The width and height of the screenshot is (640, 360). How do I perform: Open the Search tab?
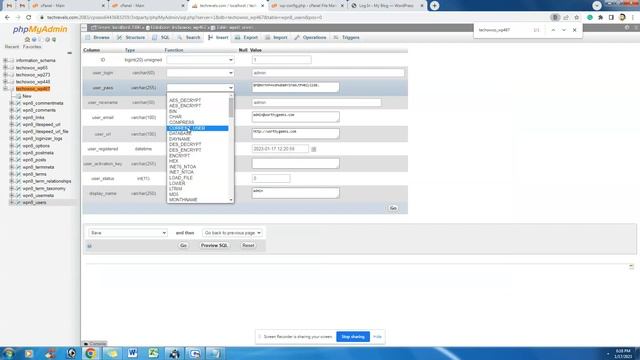click(x=189, y=38)
